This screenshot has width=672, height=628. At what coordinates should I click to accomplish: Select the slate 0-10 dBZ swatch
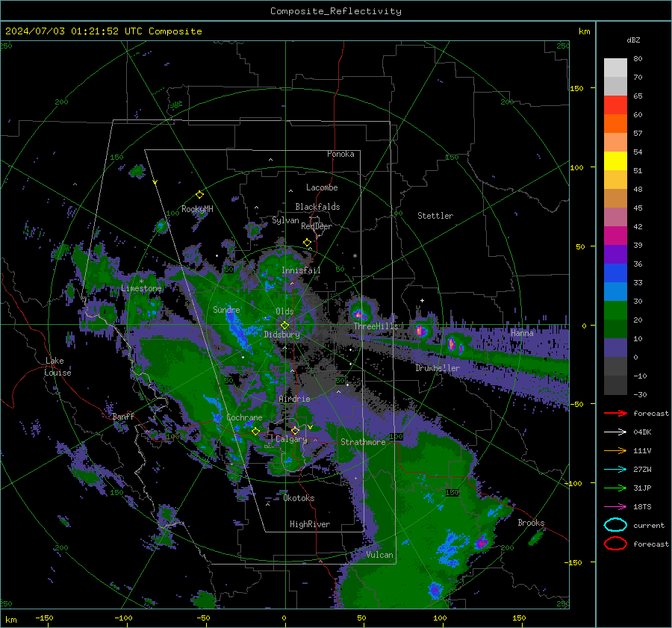(615, 348)
